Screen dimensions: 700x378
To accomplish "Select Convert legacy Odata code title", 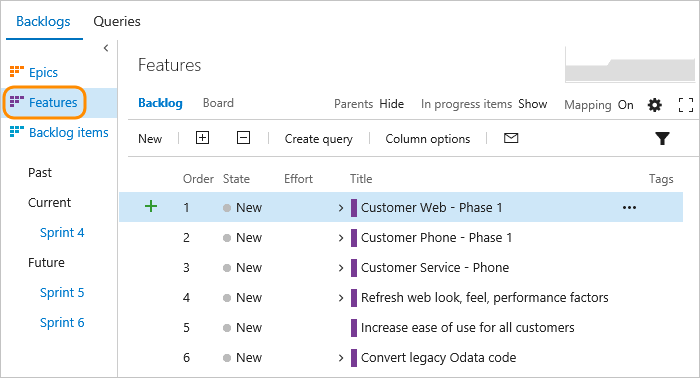I will point(438,357).
